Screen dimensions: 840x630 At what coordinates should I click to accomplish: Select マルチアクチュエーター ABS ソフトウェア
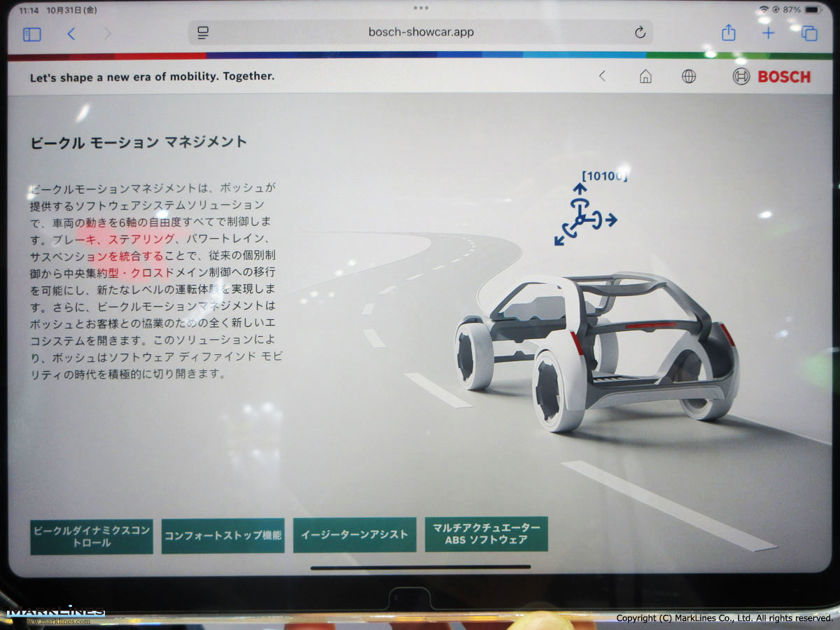click(x=486, y=535)
